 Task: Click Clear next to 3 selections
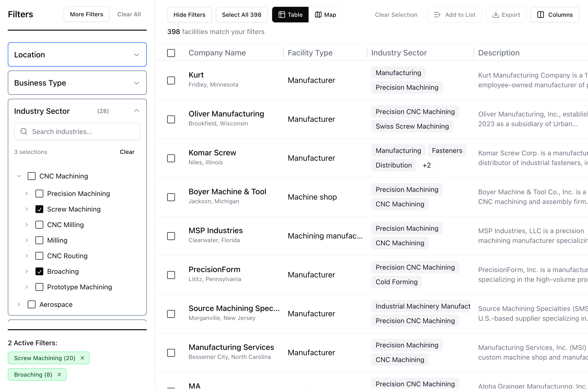tap(127, 152)
